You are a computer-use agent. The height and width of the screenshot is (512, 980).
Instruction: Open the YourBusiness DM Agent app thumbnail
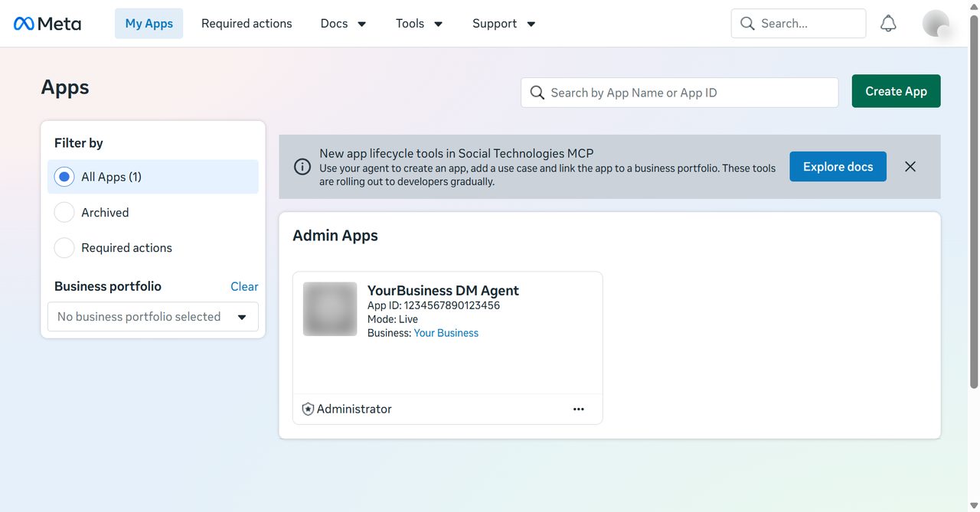coord(330,309)
